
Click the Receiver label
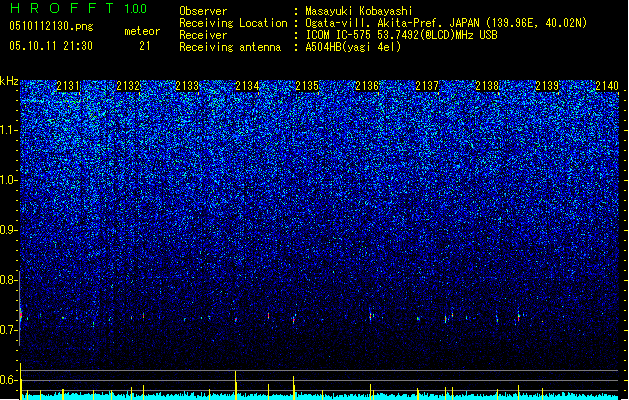pos(203,35)
